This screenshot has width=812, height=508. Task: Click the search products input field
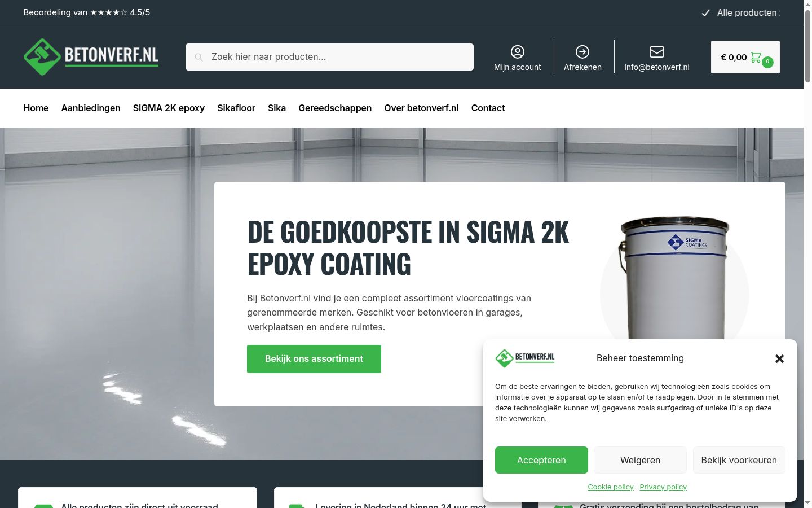[x=329, y=57]
